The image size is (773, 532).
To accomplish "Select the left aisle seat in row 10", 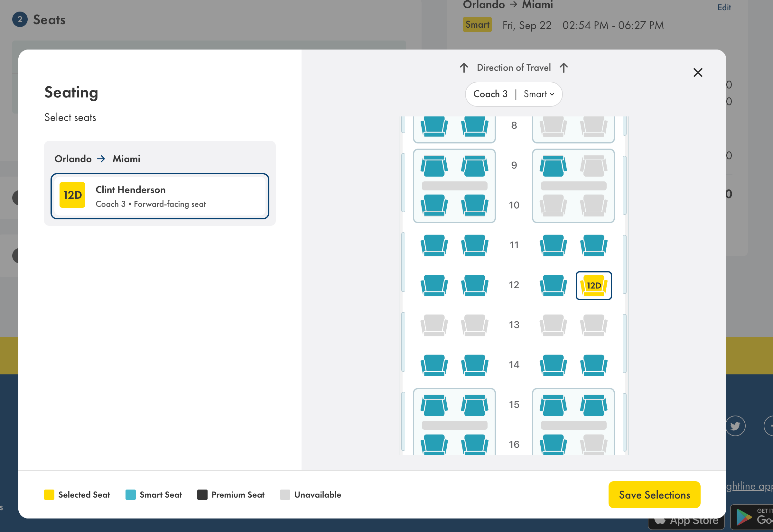I will click(x=475, y=205).
